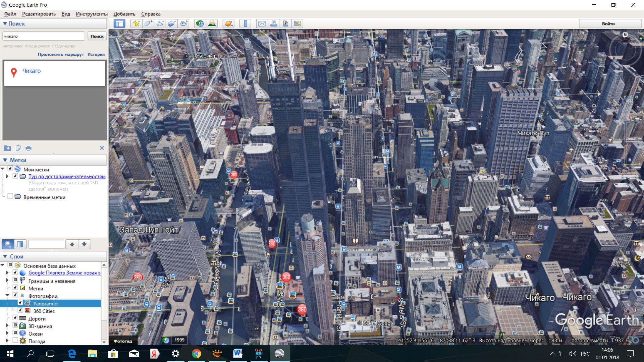Image resolution: width=644 pixels, height=362 pixels.
Task: Open the Вид menu
Action: pyautogui.click(x=66, y=14)
